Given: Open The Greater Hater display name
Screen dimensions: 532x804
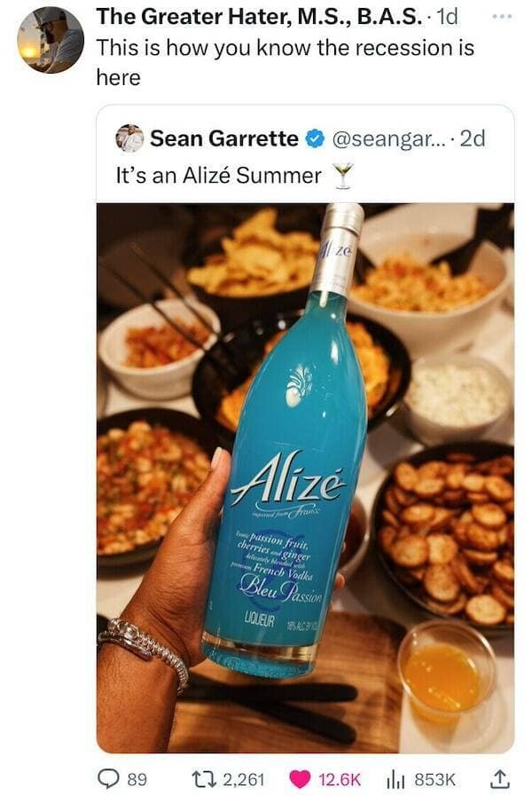Looking at the screenshot, I should point(259,17).
